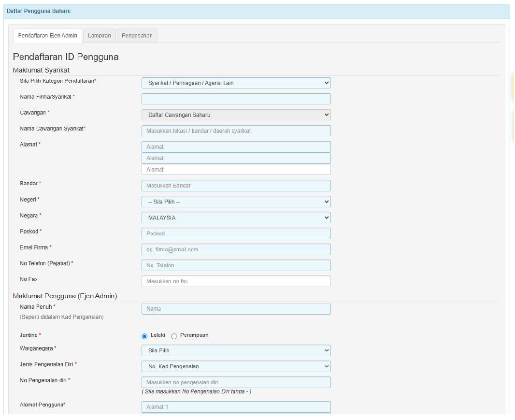Focus the Masukkan Bandar field
Viewport: 515px width, 420px height.
236,186
